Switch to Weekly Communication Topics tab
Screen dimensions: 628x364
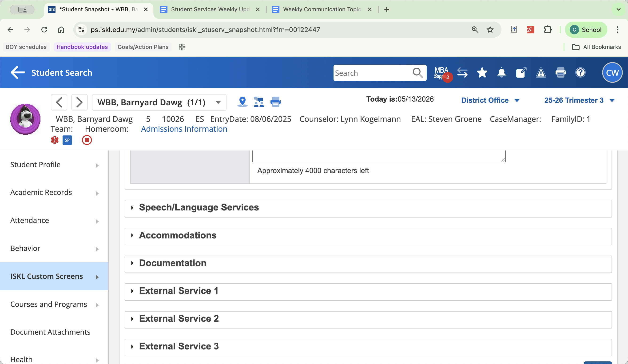(x=322, y=9)
